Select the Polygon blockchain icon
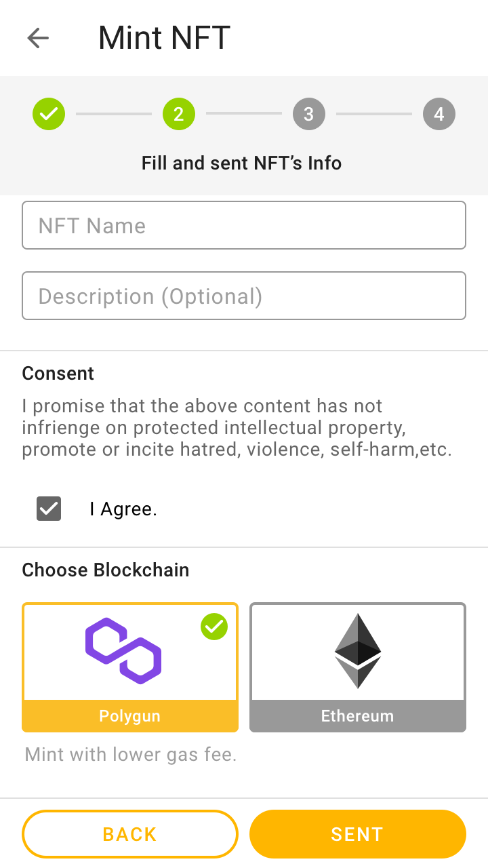This screenshot has height=868, width=488. click(x=123, y=650)
